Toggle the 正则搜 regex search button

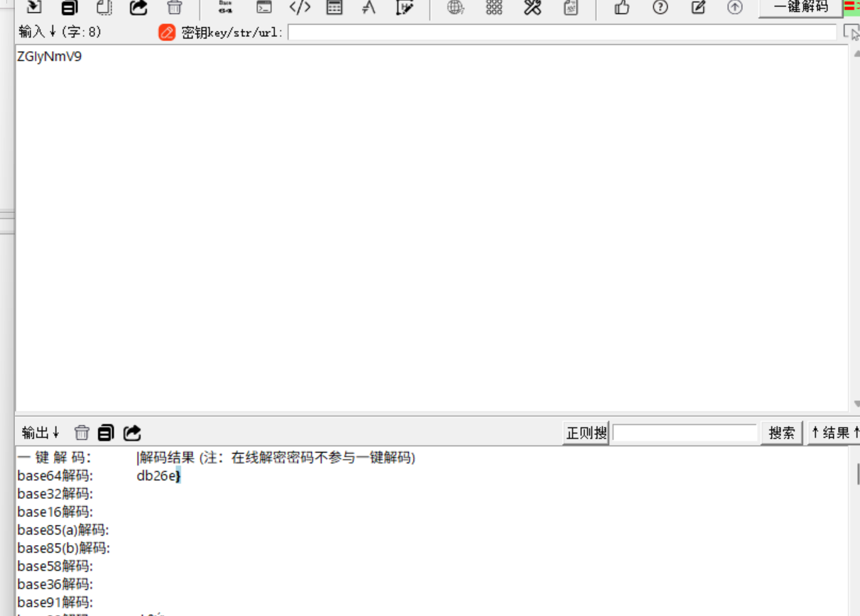586,433
